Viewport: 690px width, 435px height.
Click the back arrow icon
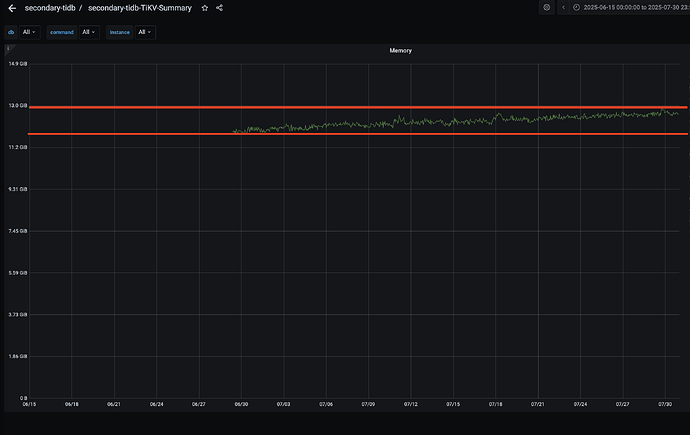pyautogui.click(x=12, y=8)
